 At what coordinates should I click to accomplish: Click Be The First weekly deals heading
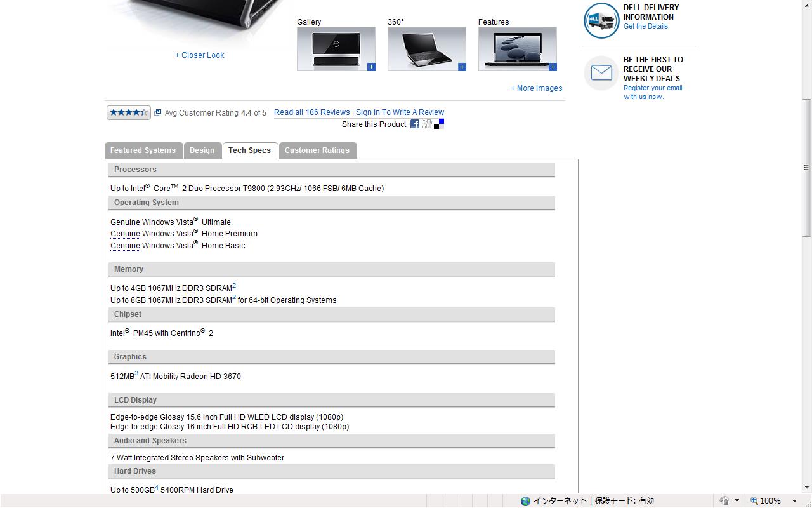[653, 69]
